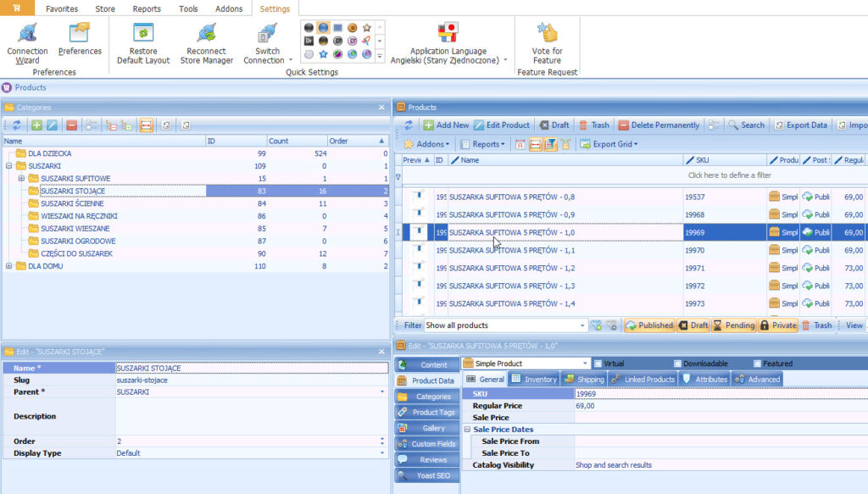Switch to the Inventory tab
This screenshot has height=494, width=868.
point(534,379)
